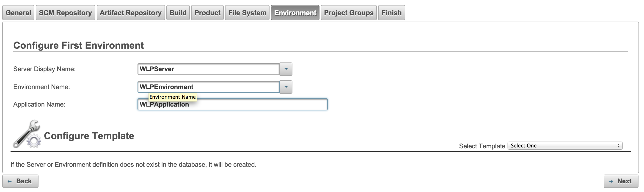Image resolution: width=644 pixels, height=192 pixels.
Task: Select the Environment tab
Action: tap(295, 13)
